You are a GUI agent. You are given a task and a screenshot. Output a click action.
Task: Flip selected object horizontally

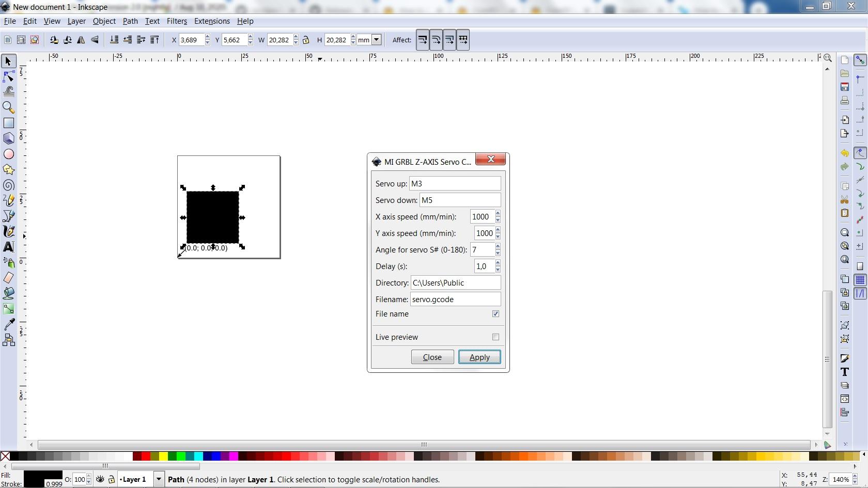[81, 40]
